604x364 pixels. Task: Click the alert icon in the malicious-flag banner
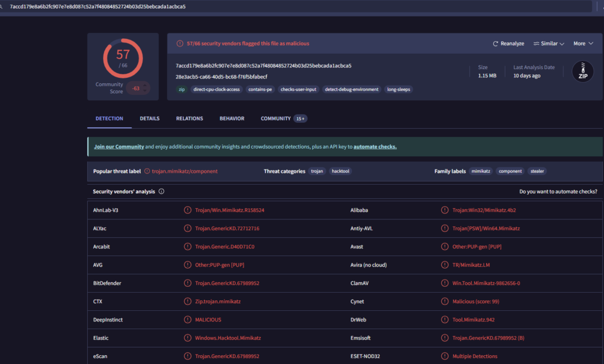click(179, 44)
